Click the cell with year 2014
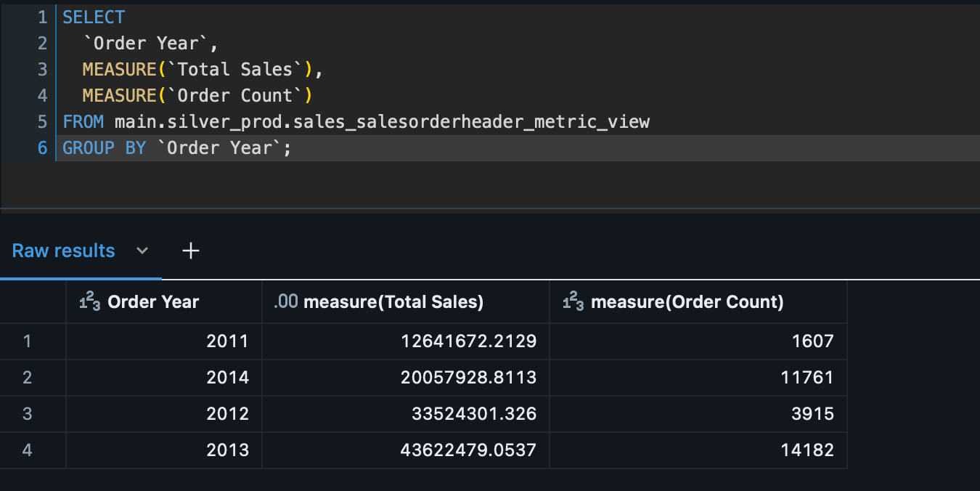980x491 pixels. (227, 378)
